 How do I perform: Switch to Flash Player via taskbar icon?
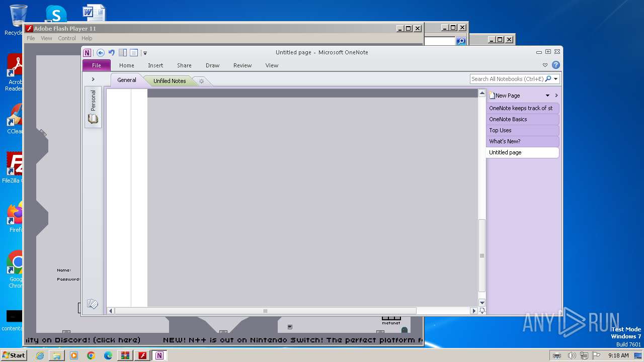[x=142, y=355]
